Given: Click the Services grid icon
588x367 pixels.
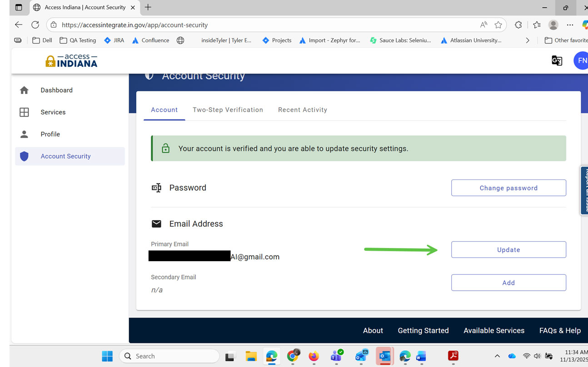Looking at the screenshot, I should (24, 112).
